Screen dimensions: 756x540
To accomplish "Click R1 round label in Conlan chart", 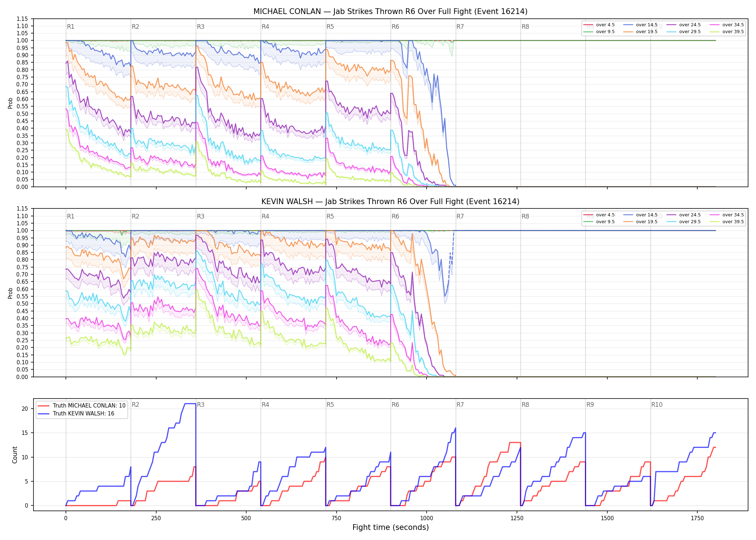I will [x=71, y=27].
